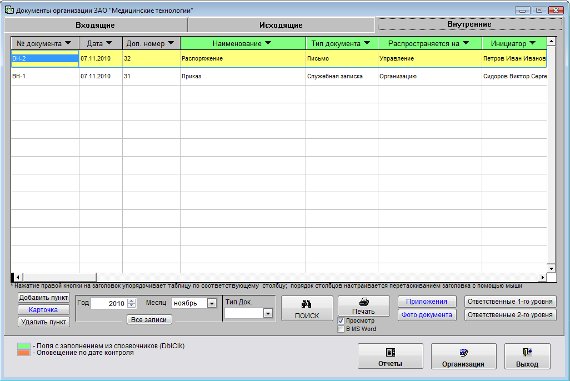This screenshot has height=381, width=570.
Task: Click the exit door icon above Выход
Action: pyautogui.click(x=527, y=352)
